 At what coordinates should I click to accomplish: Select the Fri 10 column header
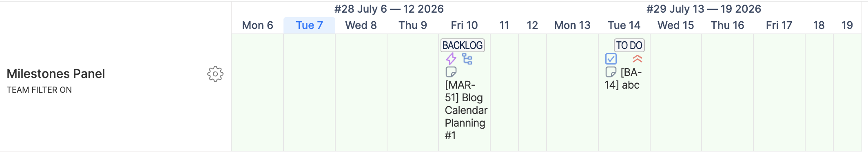click(x=464, y=25)
